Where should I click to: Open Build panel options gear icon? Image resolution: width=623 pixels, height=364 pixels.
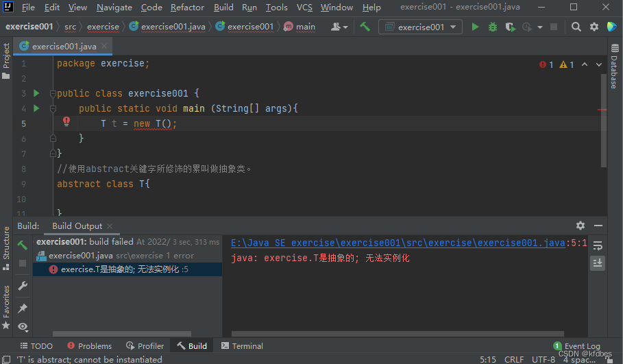click(581, 226)
